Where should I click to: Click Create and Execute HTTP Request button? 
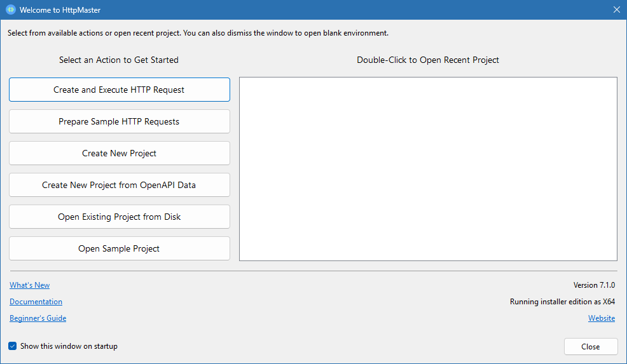click(x=119, y=90)
